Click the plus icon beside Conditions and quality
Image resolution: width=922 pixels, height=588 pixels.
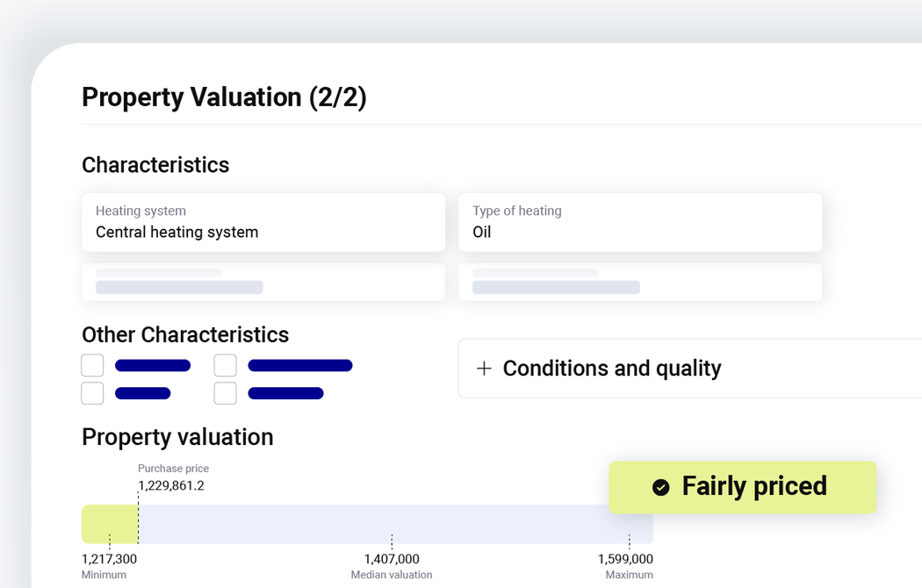[x=484, y=369]
